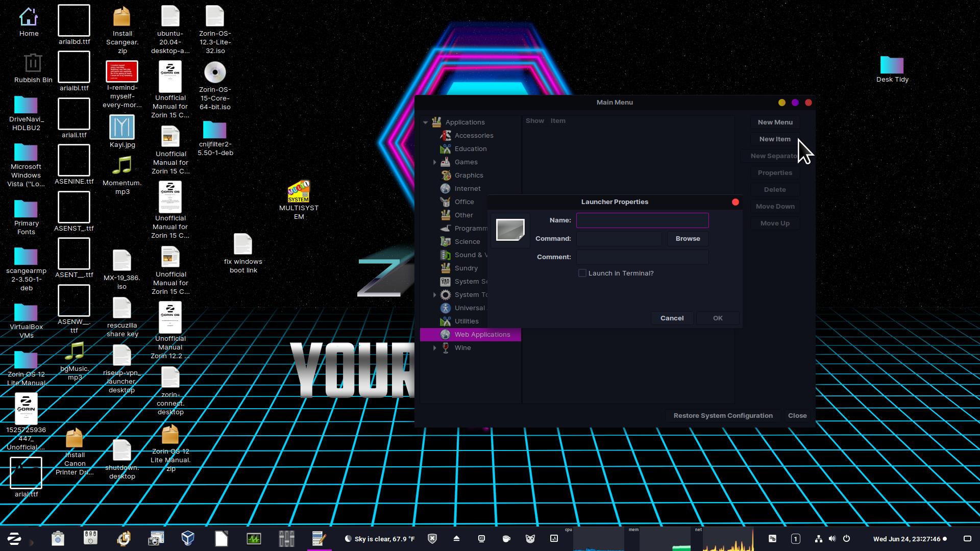Viewport: 980px width, 551px height.
Task: Enable the Launch in Terminal checkbox
Action: (582, 273)
